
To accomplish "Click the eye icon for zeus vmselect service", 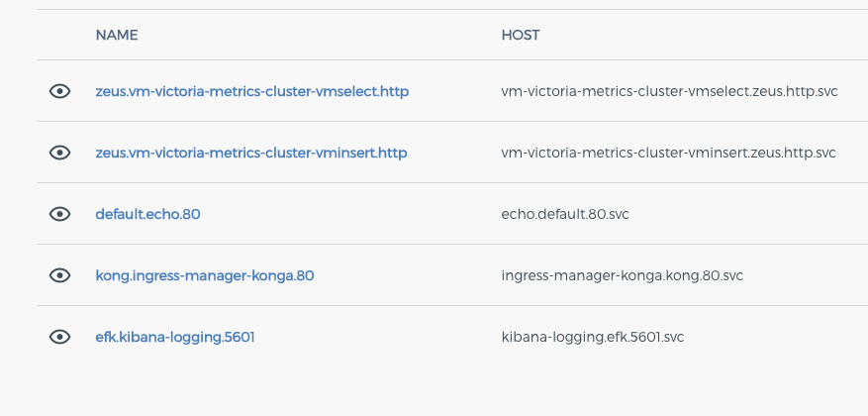I will tap(59, 91).
